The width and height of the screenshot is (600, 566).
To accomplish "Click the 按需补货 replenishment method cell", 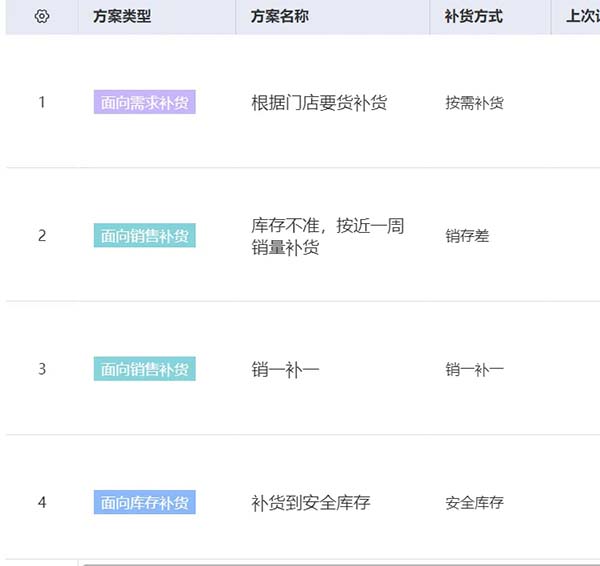I will pos(474,103).
